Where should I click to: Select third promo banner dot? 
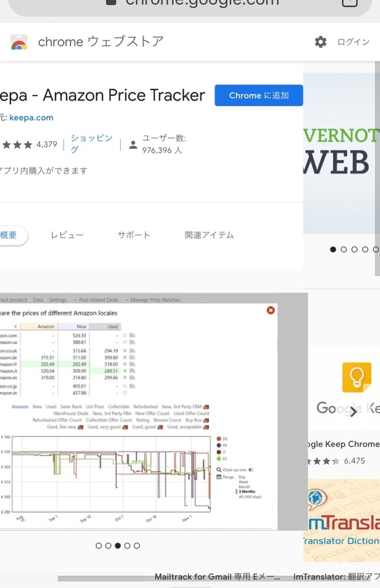coord(354,250)
